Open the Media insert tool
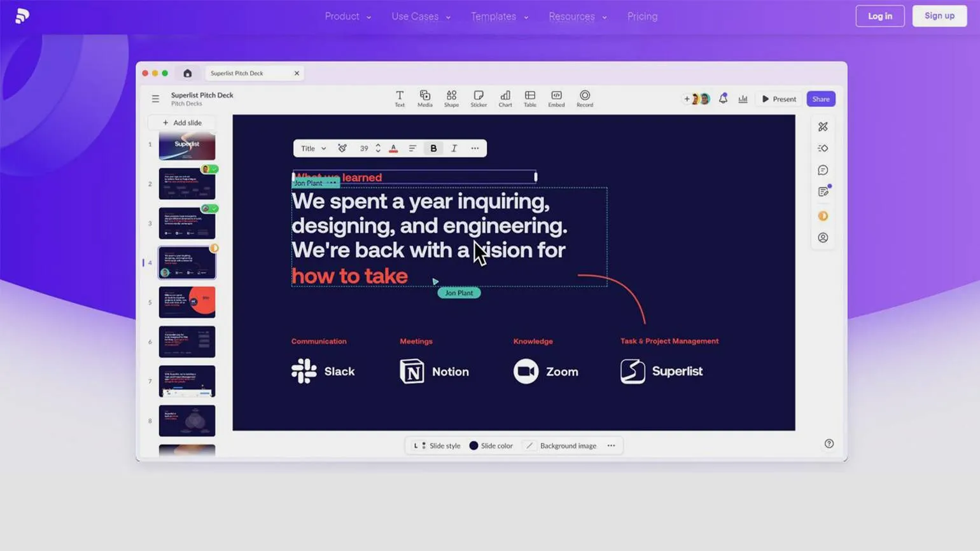 point(424,98)
